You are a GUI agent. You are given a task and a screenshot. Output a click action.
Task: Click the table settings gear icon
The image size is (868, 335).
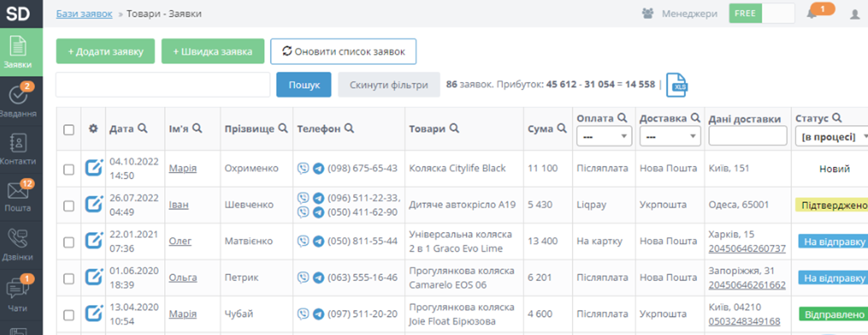(x=93, y=129)
